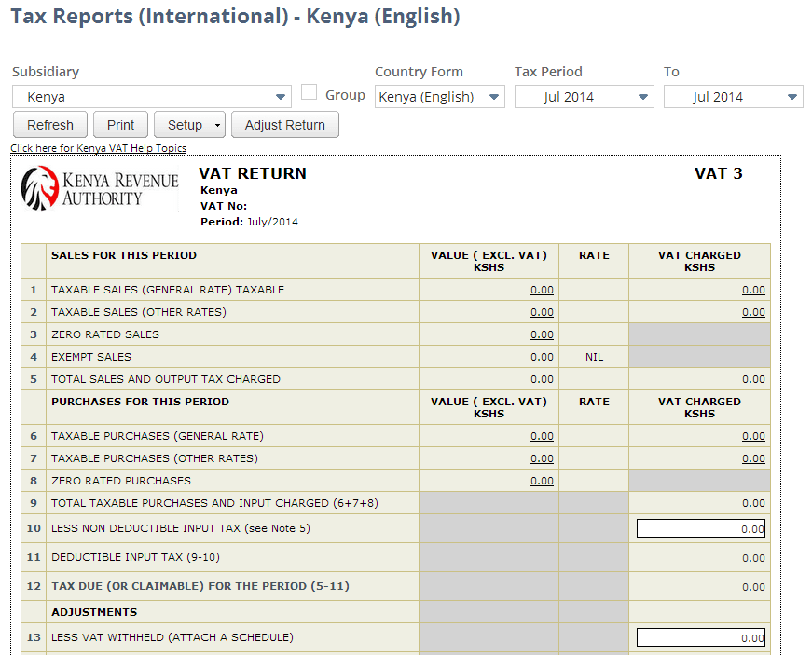This screenshot has height=655, width=812.
Task: Open the Tax Period dropdown
Action: click(642, 96)
